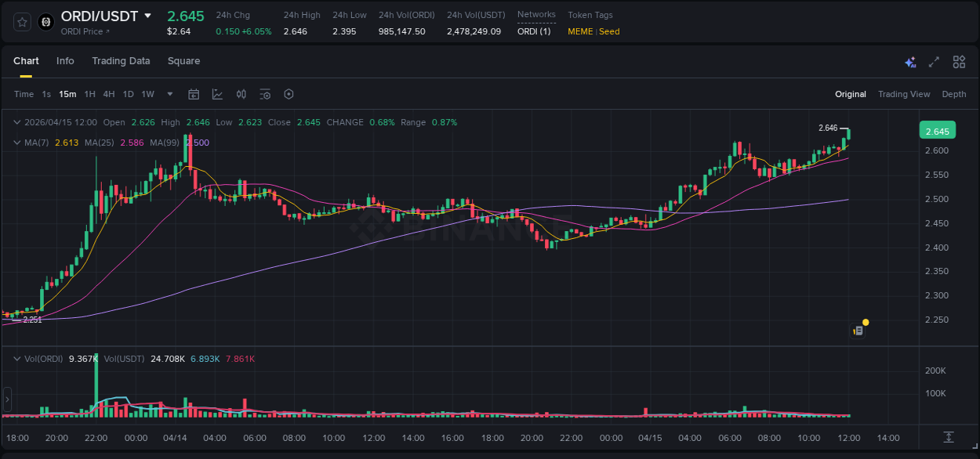Collapse the candle info row chevron
The width and height of the screenshot is (980, 459).
click(16, 122)
